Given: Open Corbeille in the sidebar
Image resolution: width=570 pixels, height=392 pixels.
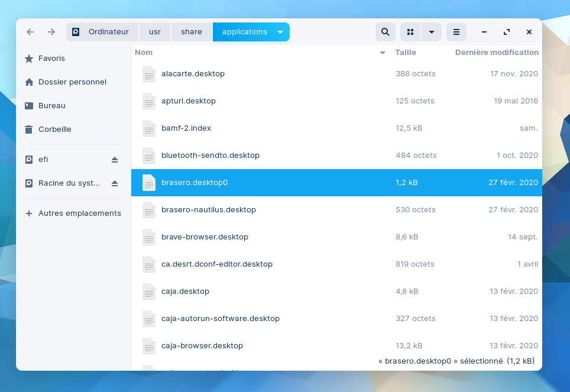Looking at the screenshot, I should (54, 129).
